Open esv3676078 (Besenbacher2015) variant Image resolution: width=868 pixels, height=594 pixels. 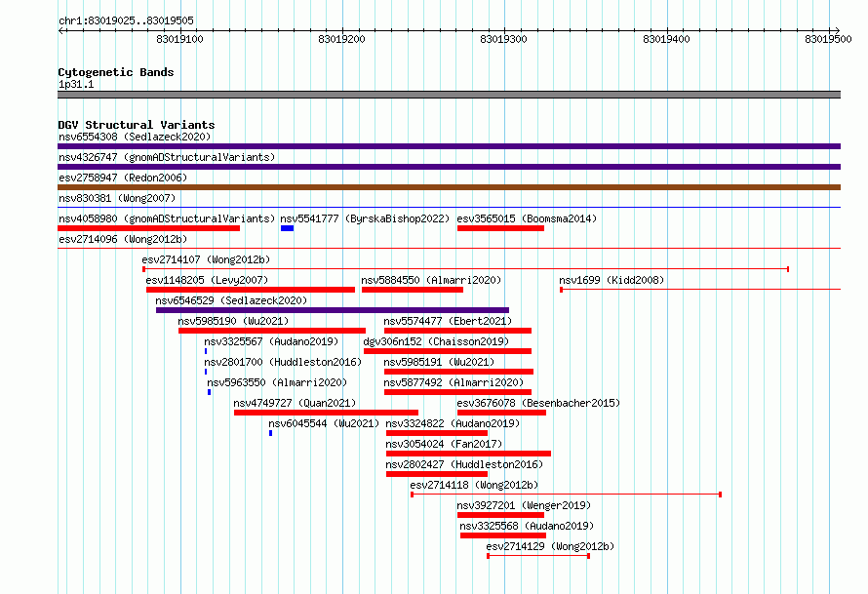coord(538,403)
